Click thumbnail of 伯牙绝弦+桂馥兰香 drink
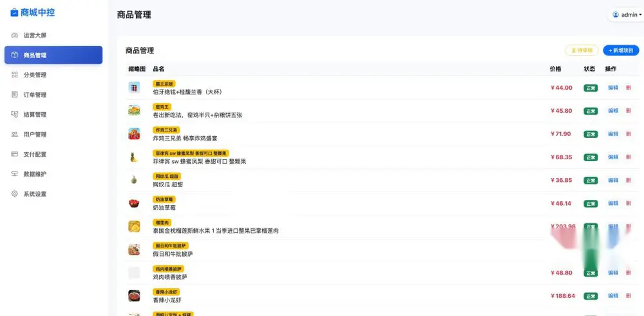 tap(134, 87)
